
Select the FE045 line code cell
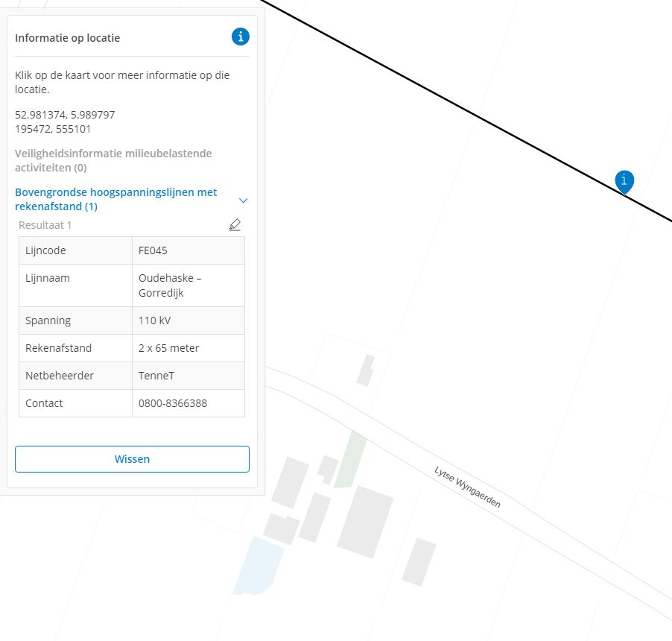[188, 250]
